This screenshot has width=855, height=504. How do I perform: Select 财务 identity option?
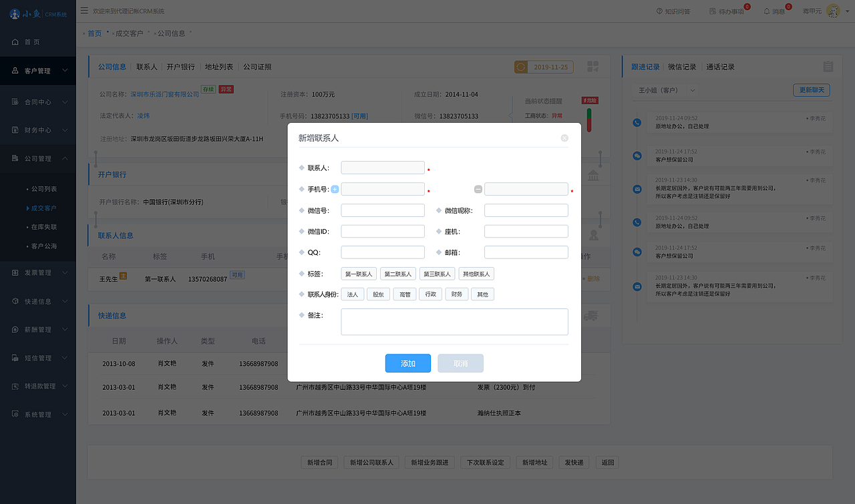tap(457, 294)
